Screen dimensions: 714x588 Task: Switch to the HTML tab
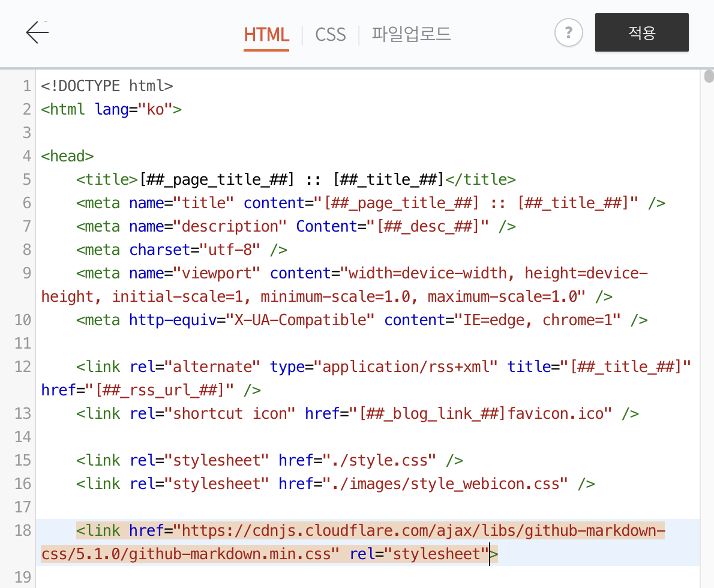[x=266, y=35]
